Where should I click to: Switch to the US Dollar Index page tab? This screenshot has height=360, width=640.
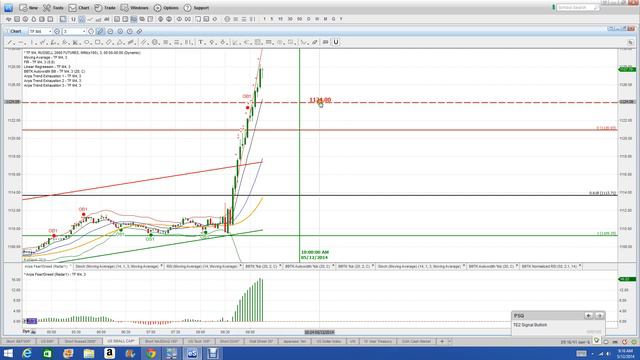click(329, 341)
